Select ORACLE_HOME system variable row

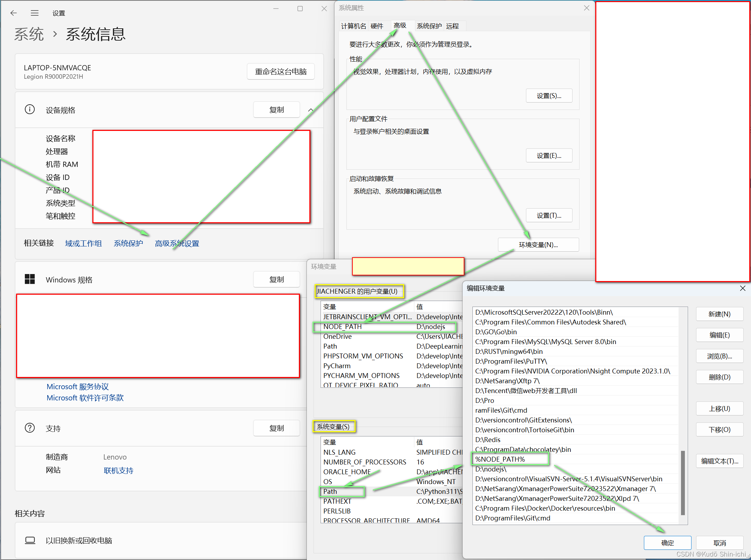pyautogui.click(x=392, y=472)
